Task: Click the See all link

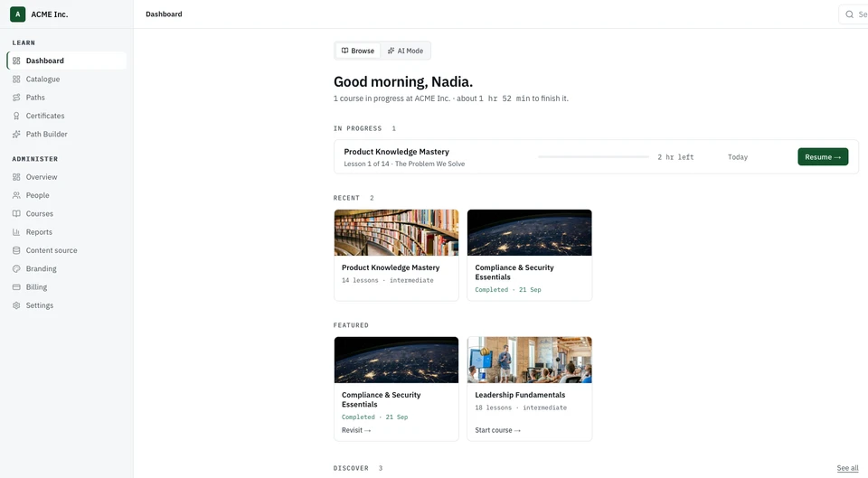Action: pos(847,468)
